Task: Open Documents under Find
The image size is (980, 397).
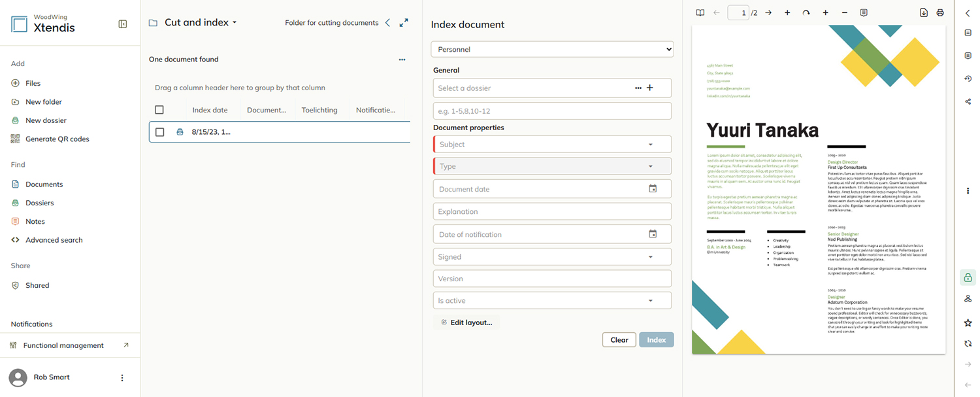Action: 44,184
